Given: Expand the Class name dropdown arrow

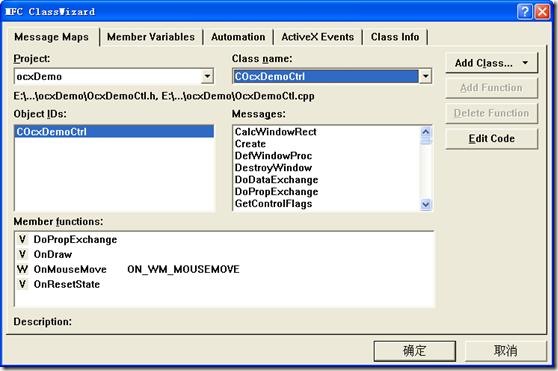Looking at the screenshot, I should pos(425,76).
